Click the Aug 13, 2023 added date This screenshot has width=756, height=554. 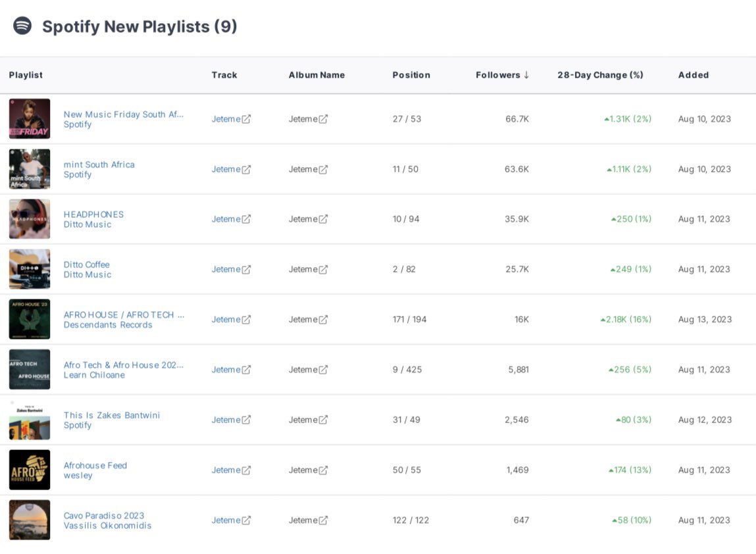[x=705, y=319]
